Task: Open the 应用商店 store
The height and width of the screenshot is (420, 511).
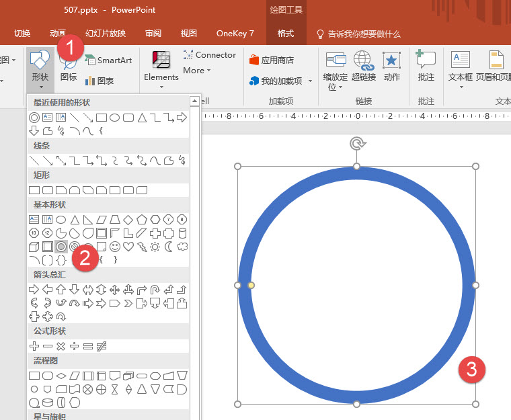Action: pyautogui.click(x=272, y=60)
